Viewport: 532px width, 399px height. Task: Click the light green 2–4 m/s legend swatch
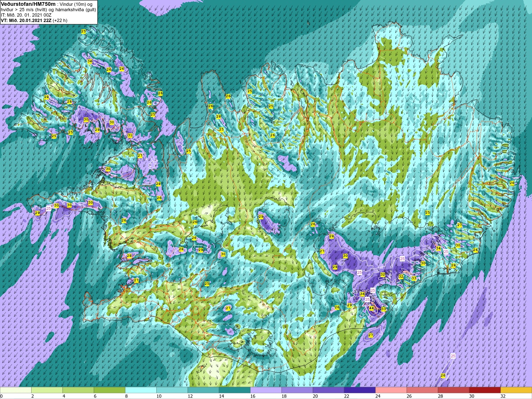47,390
